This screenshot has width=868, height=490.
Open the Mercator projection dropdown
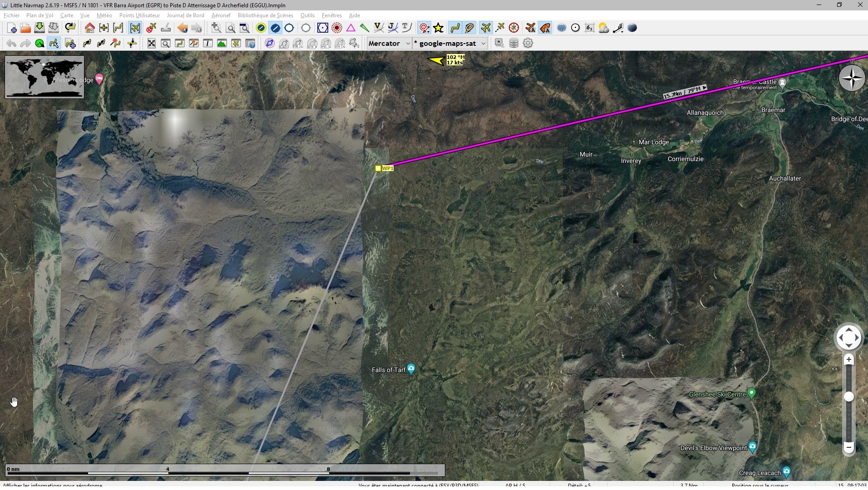[389, 43]
